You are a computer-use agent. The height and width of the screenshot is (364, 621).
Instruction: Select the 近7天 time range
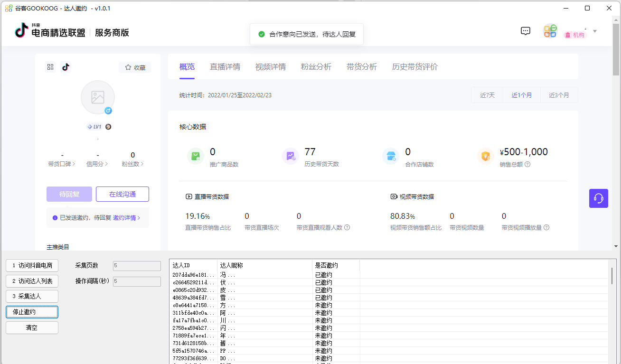[488, 95]
